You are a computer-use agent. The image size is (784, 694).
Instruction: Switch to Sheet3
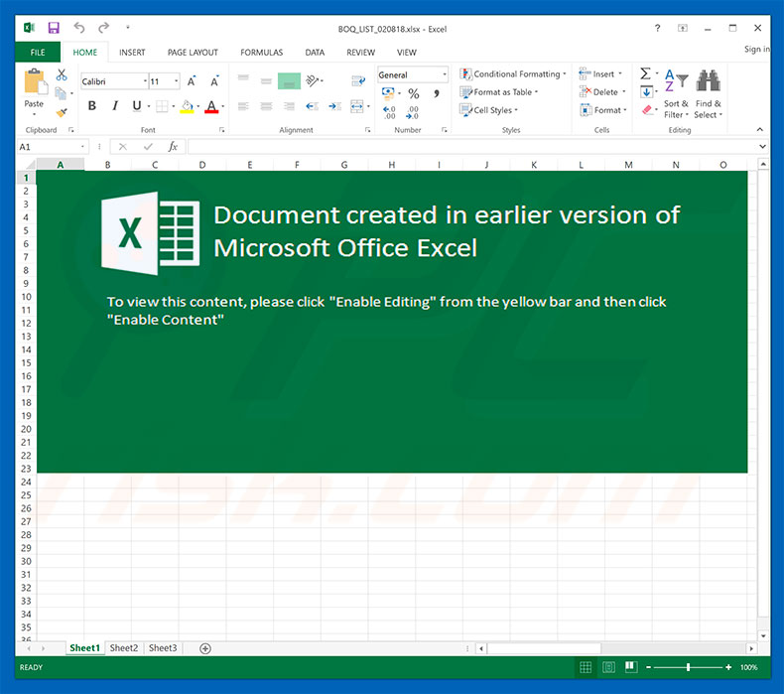tap(163, 648)
